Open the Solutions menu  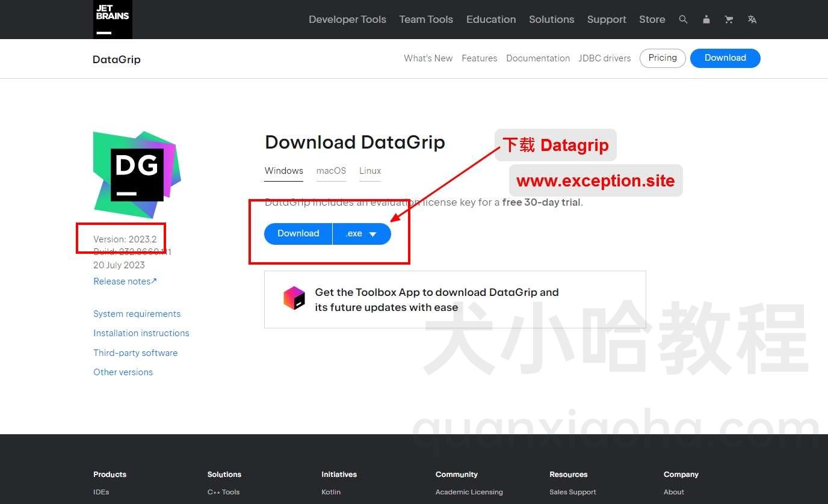click(552, 19)
